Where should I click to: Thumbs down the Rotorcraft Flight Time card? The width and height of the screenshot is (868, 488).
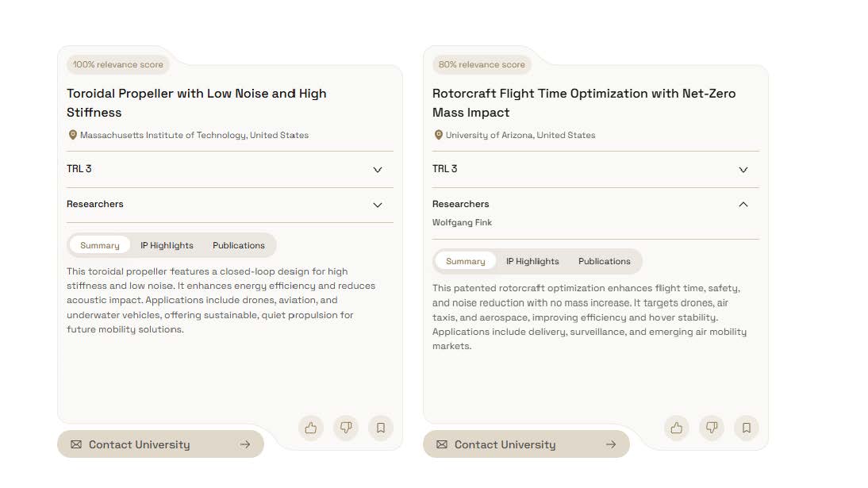click(x=712, y=428)
